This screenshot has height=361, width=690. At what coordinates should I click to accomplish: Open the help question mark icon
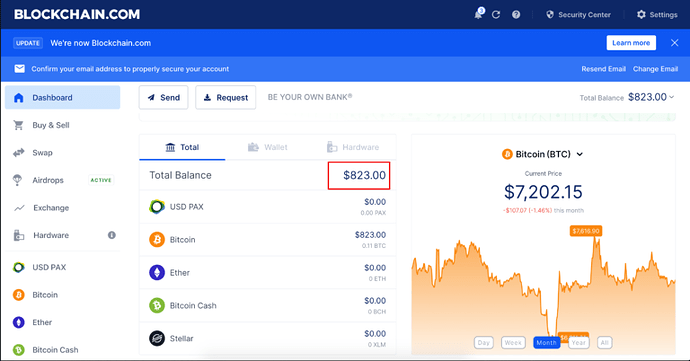(x=516, y=15)
